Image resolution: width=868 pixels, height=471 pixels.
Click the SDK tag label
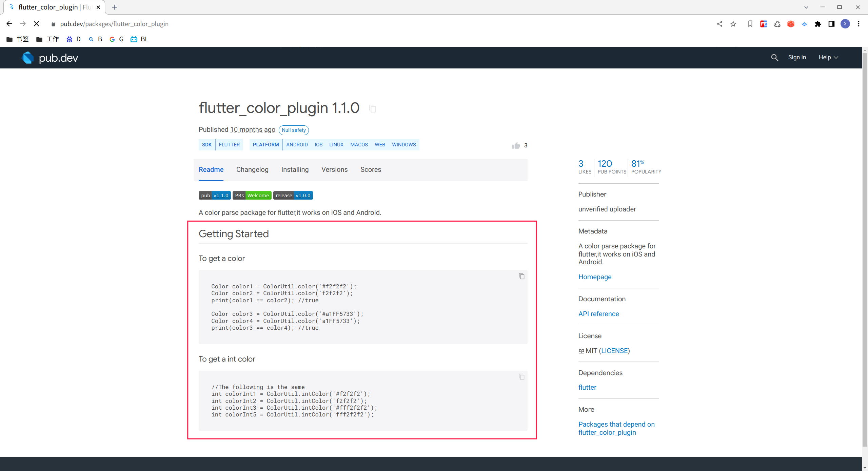[x=207, y=145]
